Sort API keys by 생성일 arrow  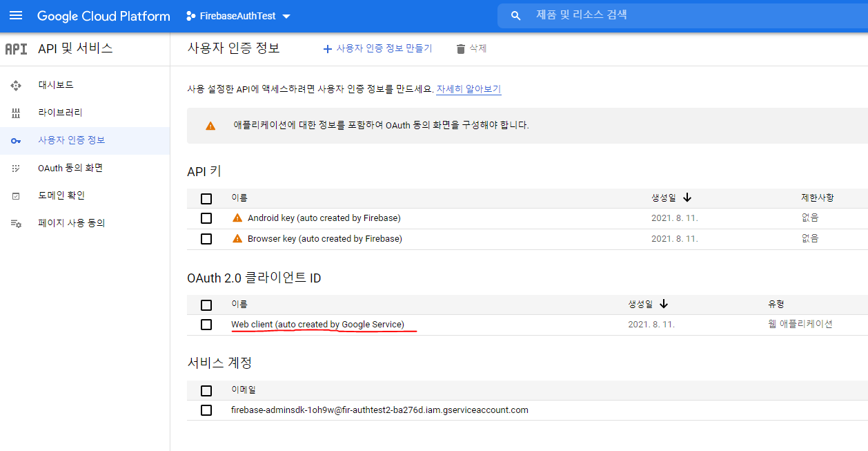pos(687,198)
